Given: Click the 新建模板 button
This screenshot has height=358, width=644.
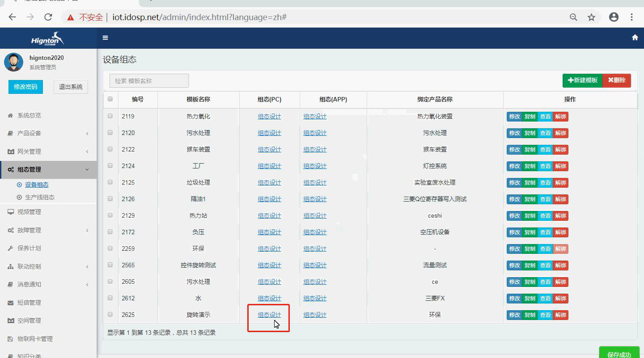Looking at the screenshot, I should coord(582,81).
